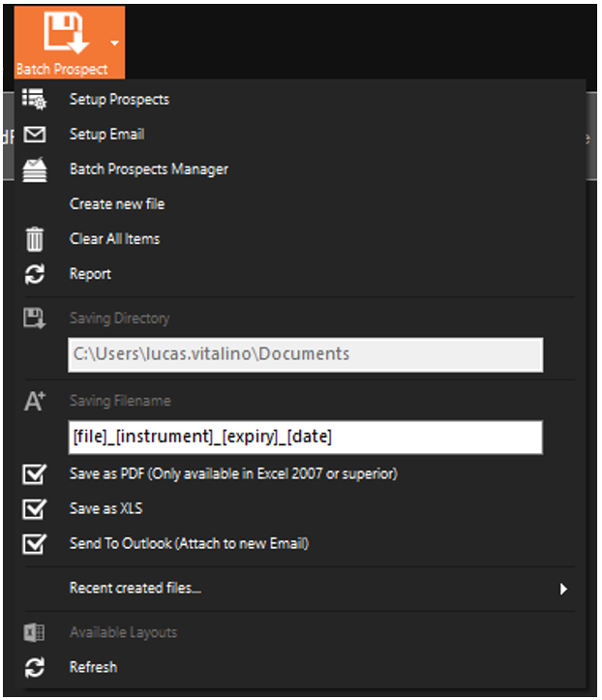Click the Saving Directory disk icon
Viewport: 602px width, 700px height.
[x=34, y=319]
